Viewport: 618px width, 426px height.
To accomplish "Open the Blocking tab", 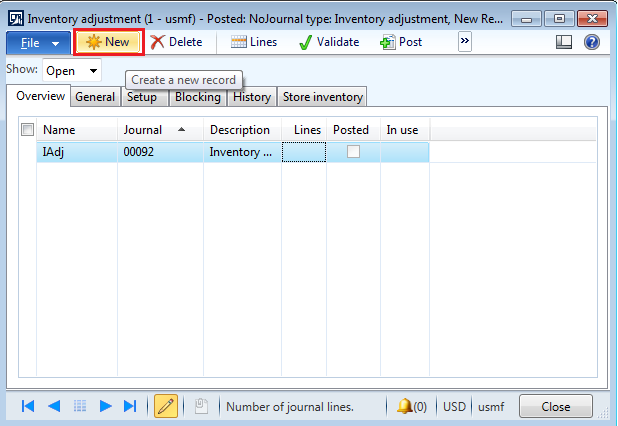I will (x=197, y=97).
